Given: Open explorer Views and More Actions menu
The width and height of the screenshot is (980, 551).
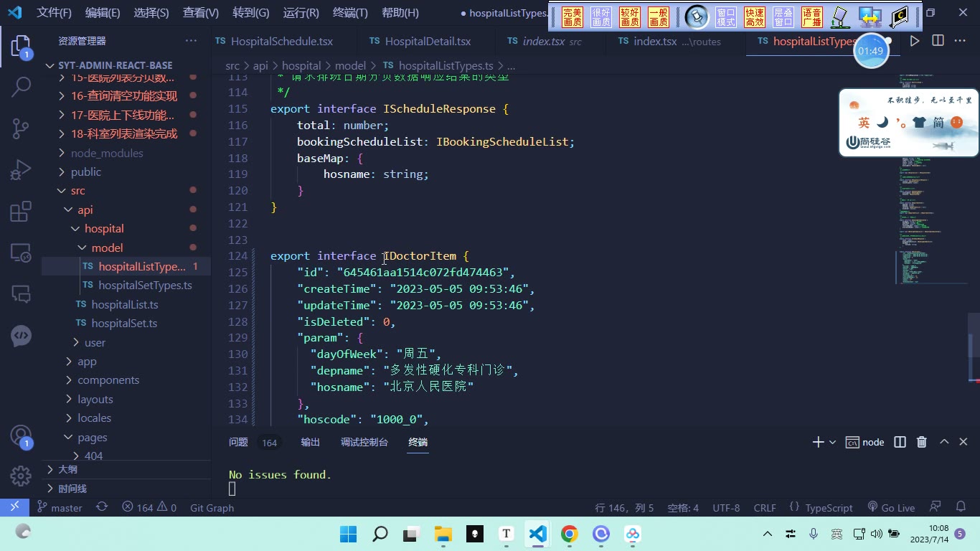Looking at the screenshot, I should point(191,41).
